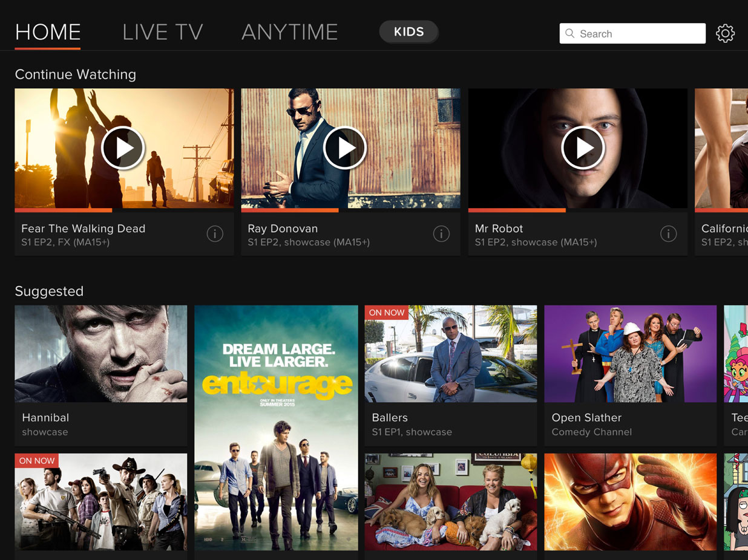Open the two women on couch thumbnail
748x560 pixels.
point(451,502)
